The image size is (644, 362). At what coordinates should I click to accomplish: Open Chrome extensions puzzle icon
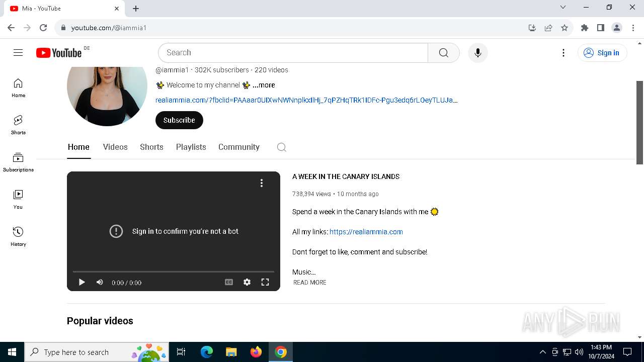click(x=585, y=28)
